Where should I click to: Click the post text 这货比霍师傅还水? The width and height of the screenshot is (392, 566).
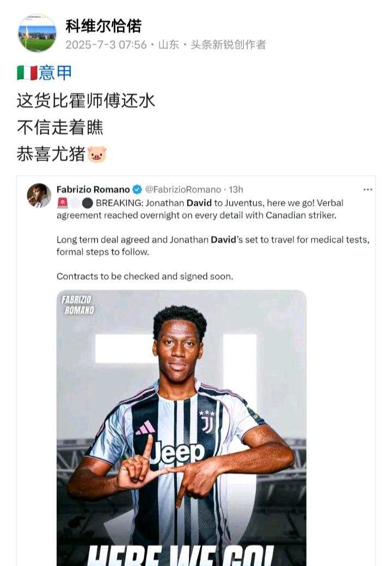86,101
